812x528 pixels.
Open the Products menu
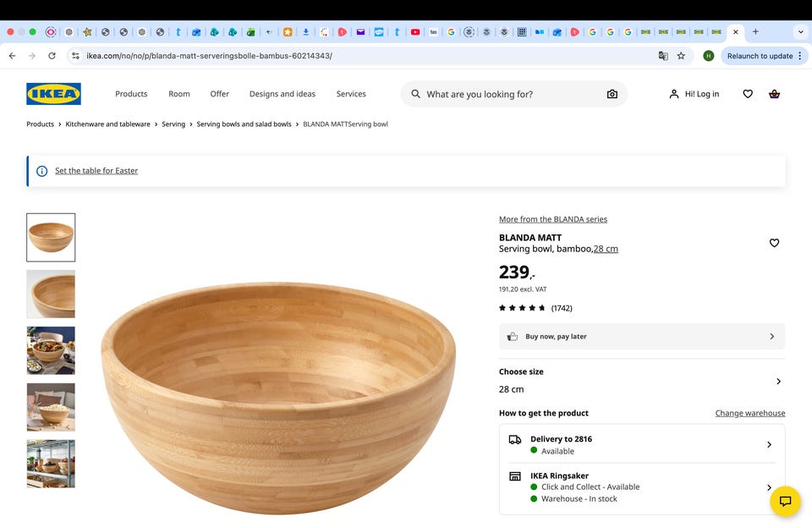[131, 94]
